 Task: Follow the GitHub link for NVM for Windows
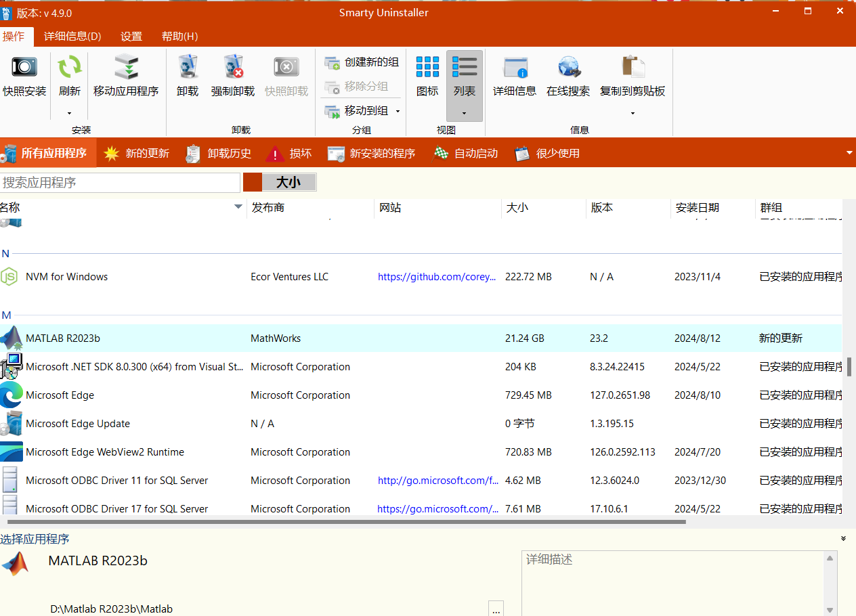click(437, 276)
